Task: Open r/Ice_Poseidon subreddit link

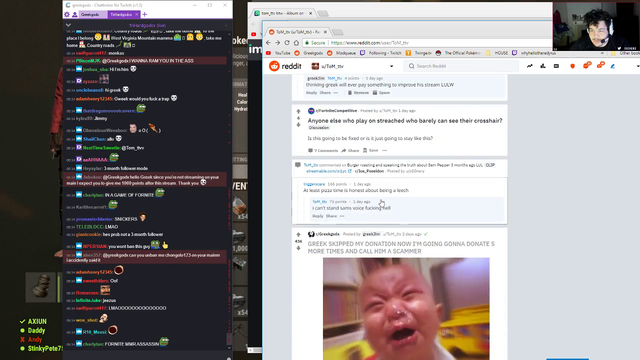Action: pyautogui.click(x=369, y=171)
